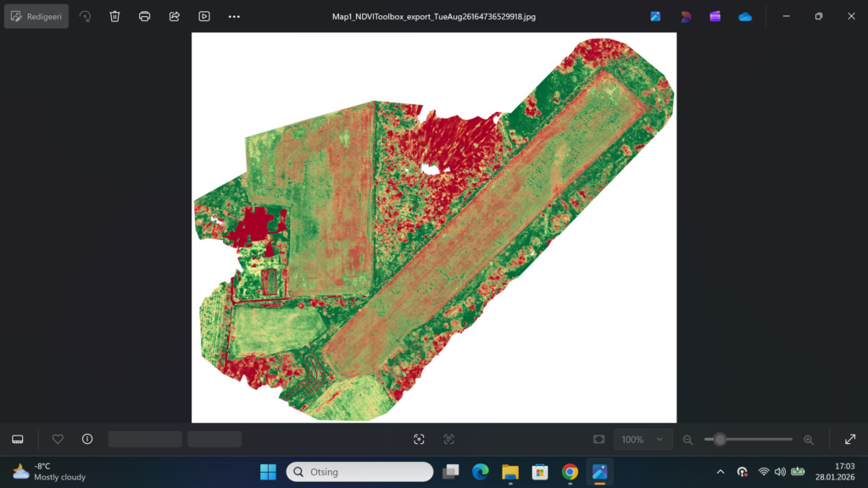Click the Otsing search box in taskbar
Viewport: 868px width, 488px height.
pyautogui.click(x=359, y=472)
